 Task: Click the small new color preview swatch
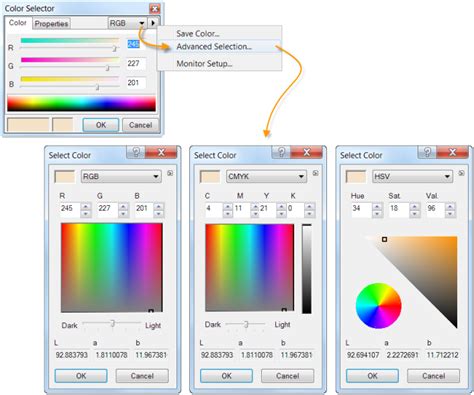pos(63,125)
